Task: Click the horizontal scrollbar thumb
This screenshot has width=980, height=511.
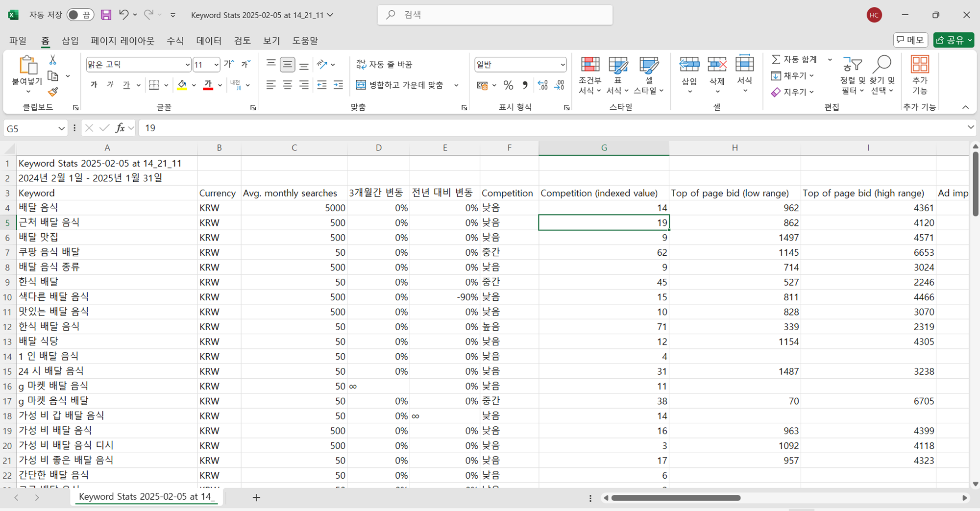Action: pyautogui.click(x=676, y=498)
